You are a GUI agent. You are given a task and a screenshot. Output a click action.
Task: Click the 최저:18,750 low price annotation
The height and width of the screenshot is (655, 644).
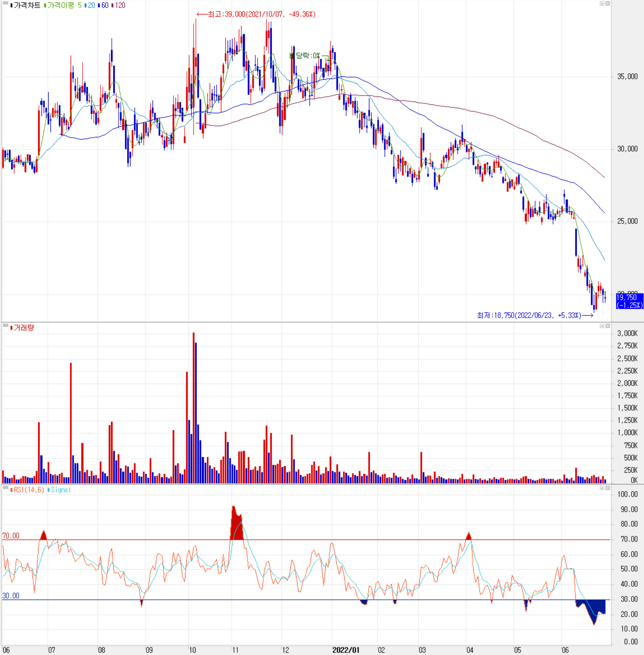pos(535,316)
